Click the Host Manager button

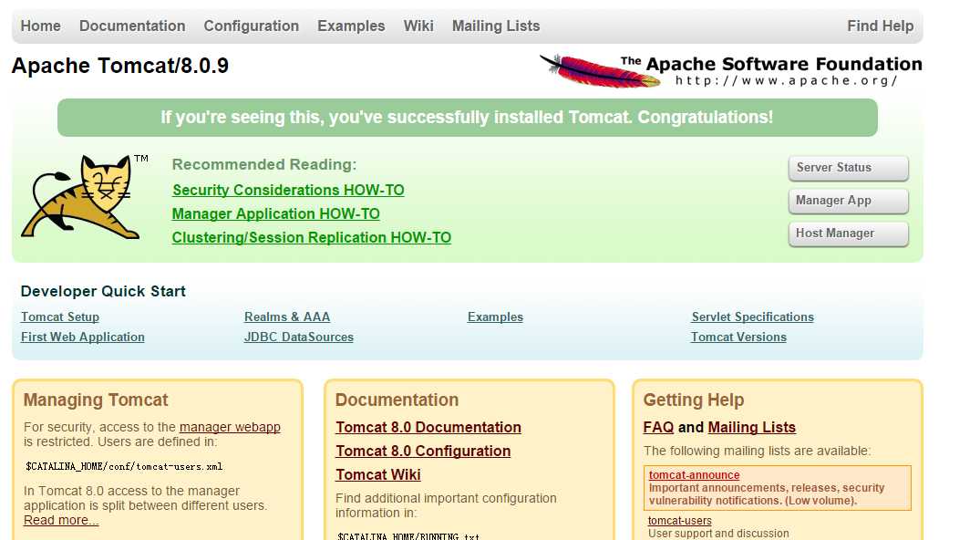pos(848,234)
